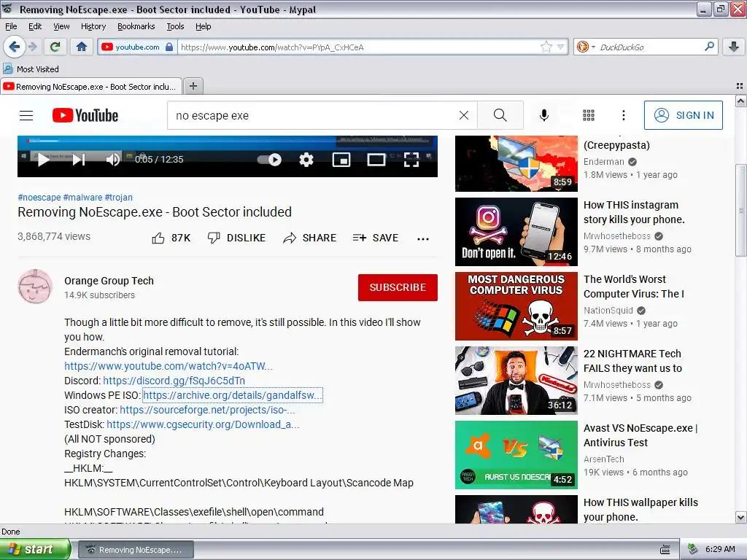The image size is (747, 560).
Task: Click into the URL address field
Action: [359, 47]
